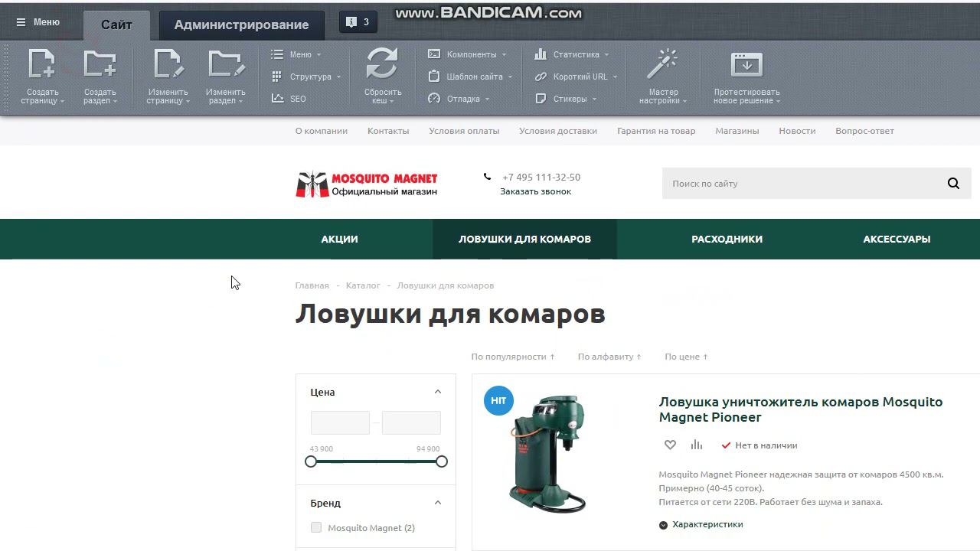Check the Mosquito Magnet (2) brand checkbox
This screenshot has height=551, width=980.
point(316,527)
